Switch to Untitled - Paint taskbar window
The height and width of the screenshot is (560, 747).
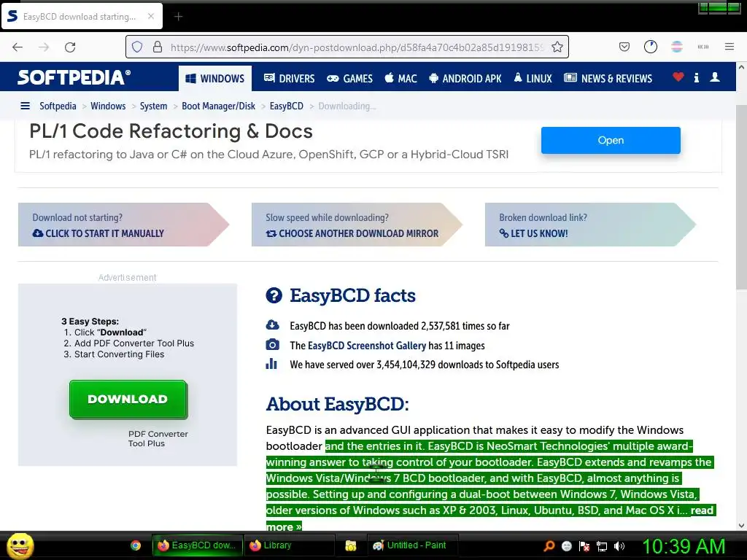coord(413,545)
